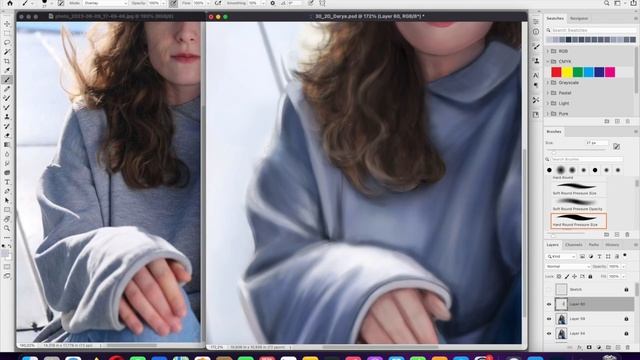Expand the Grayscale swatch folder
The height and width of the screenshot is (360, 640).
pyautogui.click(x=548, y=82)
